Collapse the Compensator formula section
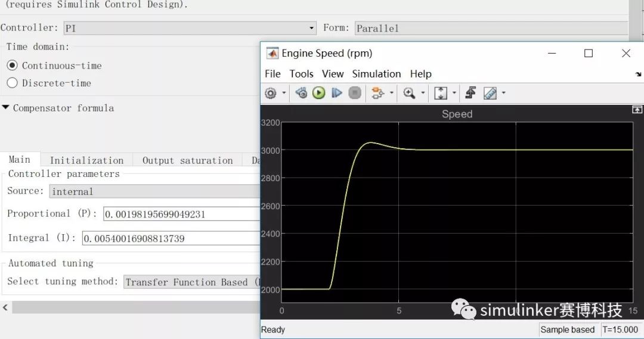The width and height of the screenshot is (644, 339). [5, 107]
